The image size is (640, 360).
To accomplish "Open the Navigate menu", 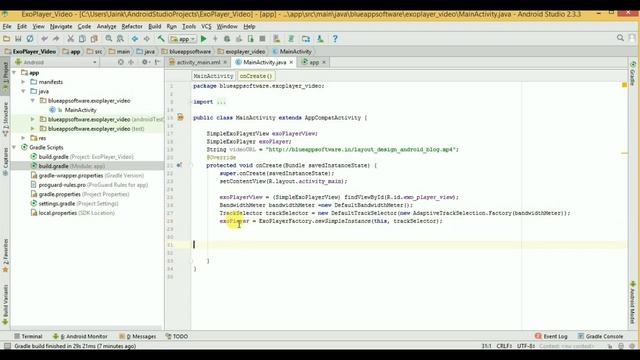I will [61, 27].
